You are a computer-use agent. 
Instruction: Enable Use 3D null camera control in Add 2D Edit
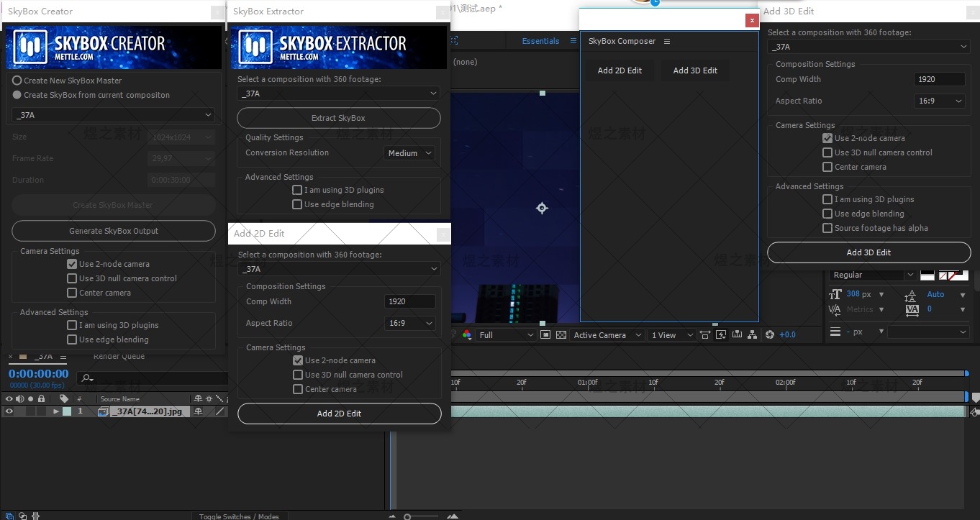coord(298,375)
